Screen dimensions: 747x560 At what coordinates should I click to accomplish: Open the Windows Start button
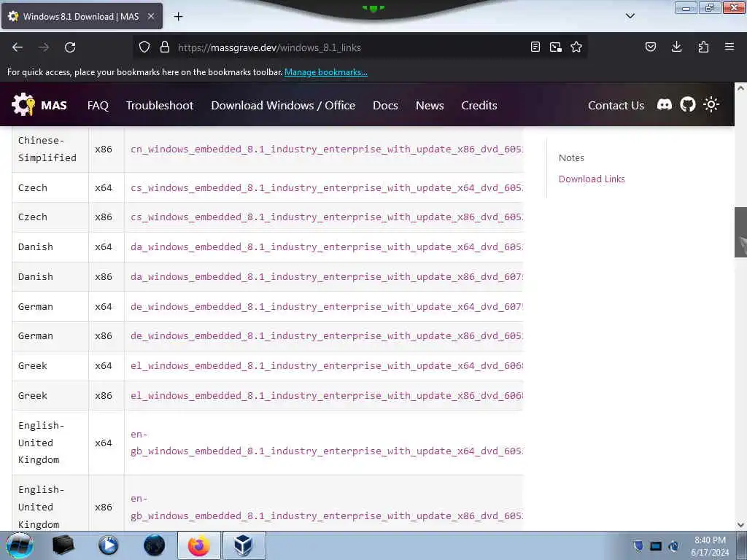[x=20, y=545]
